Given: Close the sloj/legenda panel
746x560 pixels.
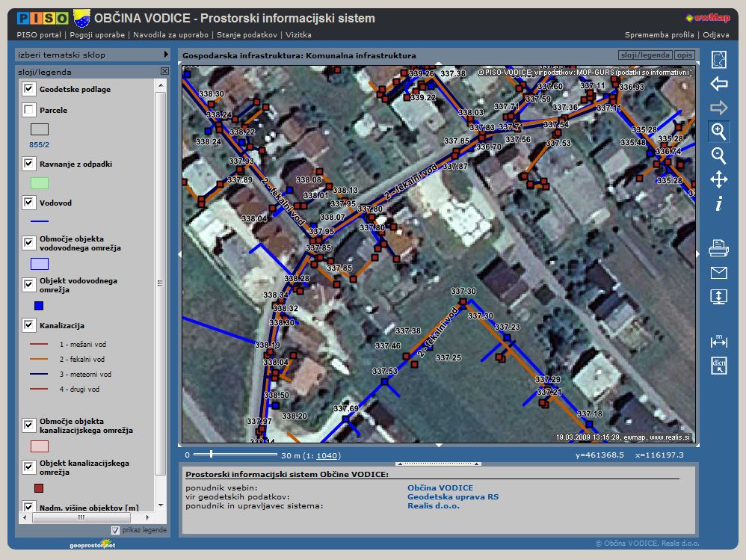Looking at the screenshot, I should tap(164, 72).
